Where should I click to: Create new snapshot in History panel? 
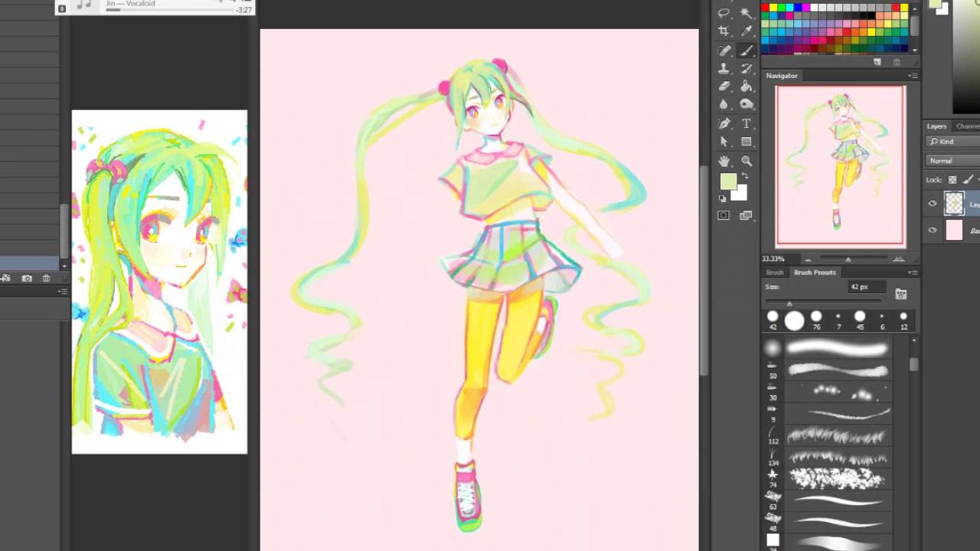pyautogui.click(x=27, y=279)
